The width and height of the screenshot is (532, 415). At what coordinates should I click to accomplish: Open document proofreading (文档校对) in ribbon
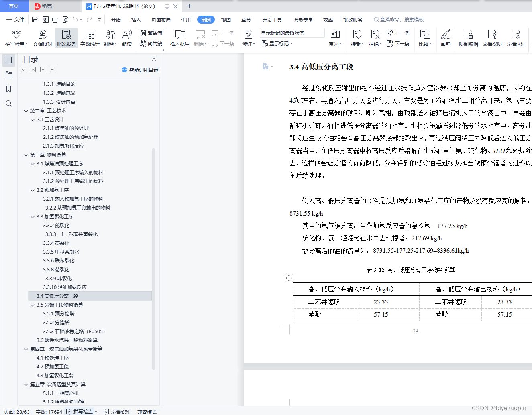(x=43, y=38)
